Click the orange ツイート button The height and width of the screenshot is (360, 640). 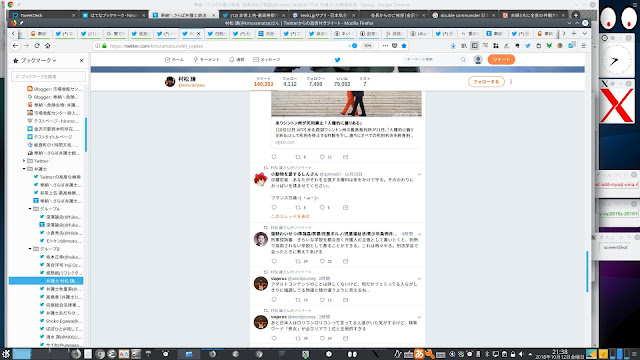[x=501, y=60]
